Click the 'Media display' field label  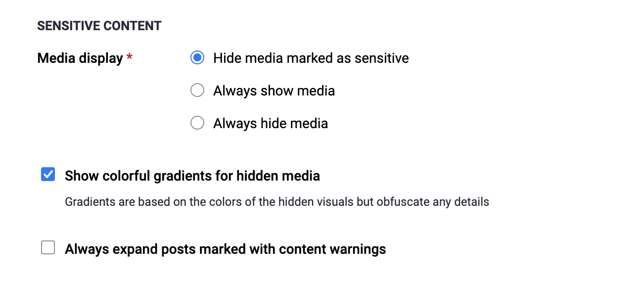click(x=80, y=58)
